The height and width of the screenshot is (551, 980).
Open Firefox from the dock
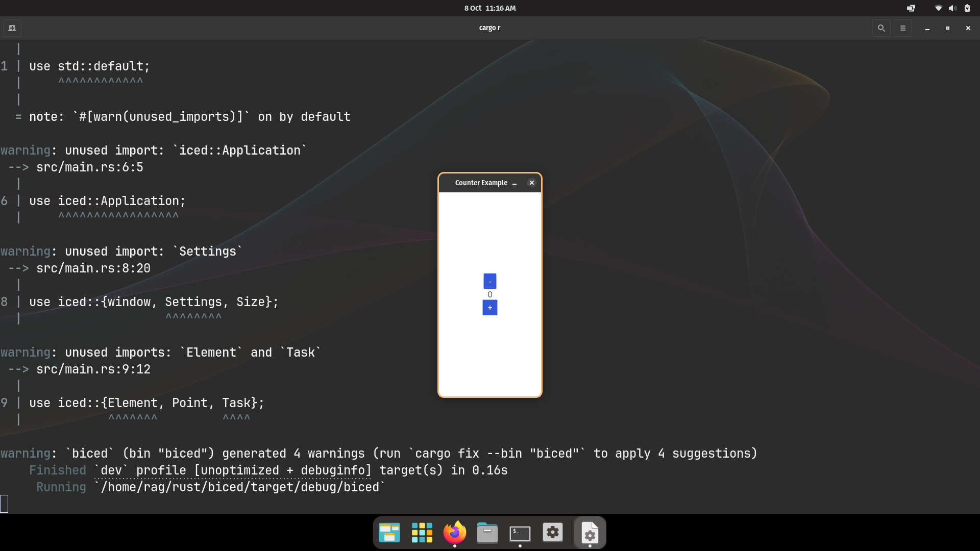point(454,532)
